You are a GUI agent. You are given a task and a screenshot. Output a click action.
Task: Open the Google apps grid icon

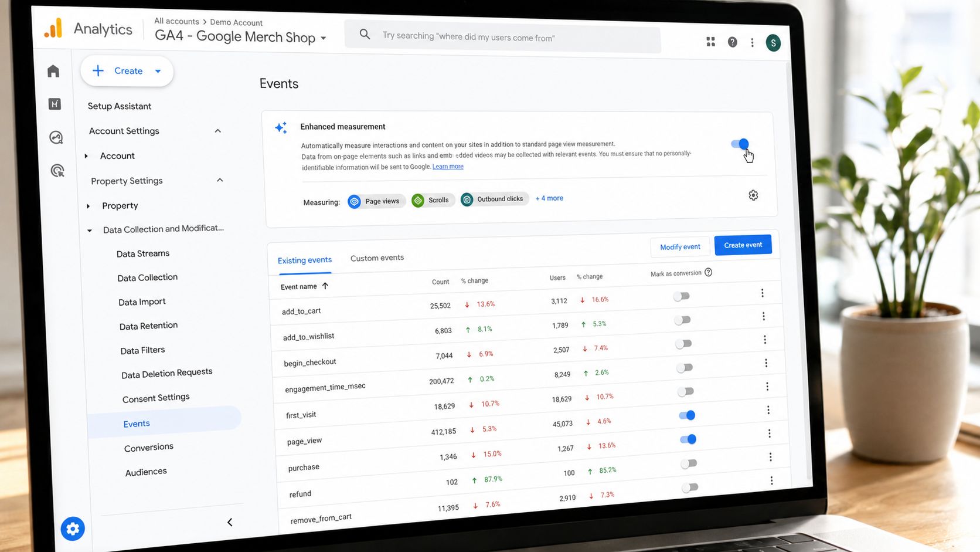(x=710, y=42)
